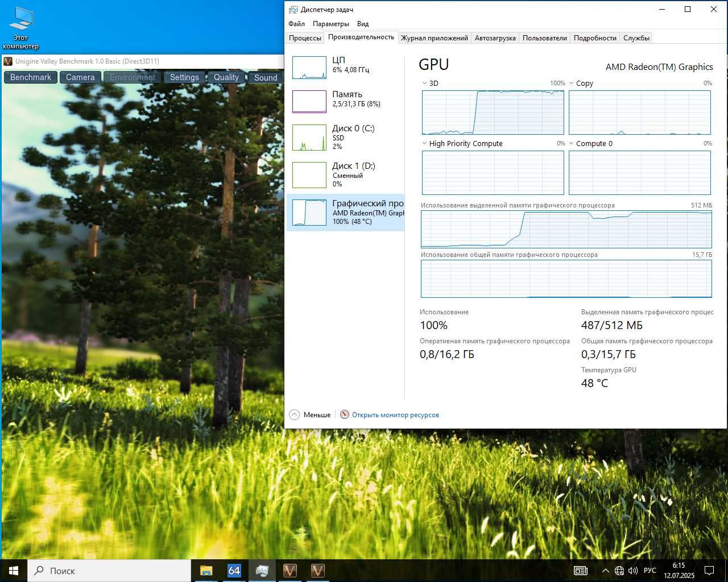Image resolution: width=728 pixels, height=582 pixels.
Task: Click the dedicated GPU memory usage graph
Action: [x=566, y=230]
